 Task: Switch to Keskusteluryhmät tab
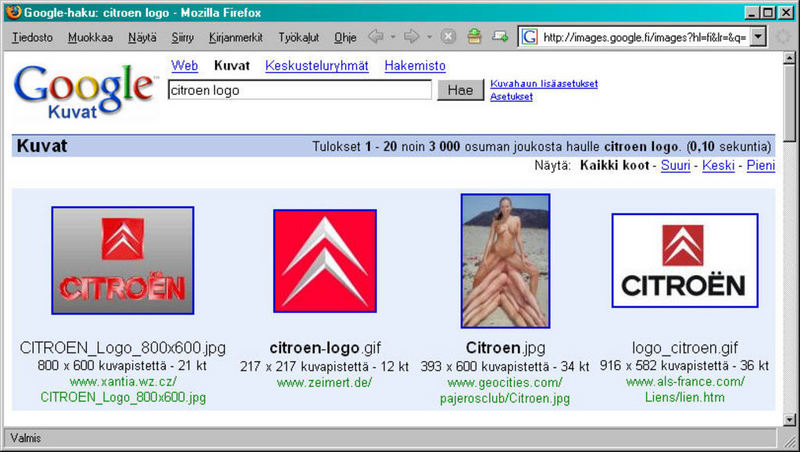(316, 66)
